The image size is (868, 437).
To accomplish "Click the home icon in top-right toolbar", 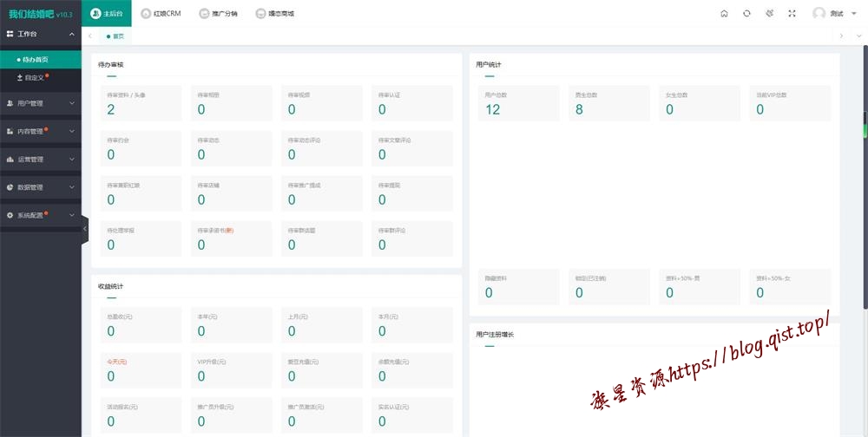I will [x=724, y=14].
